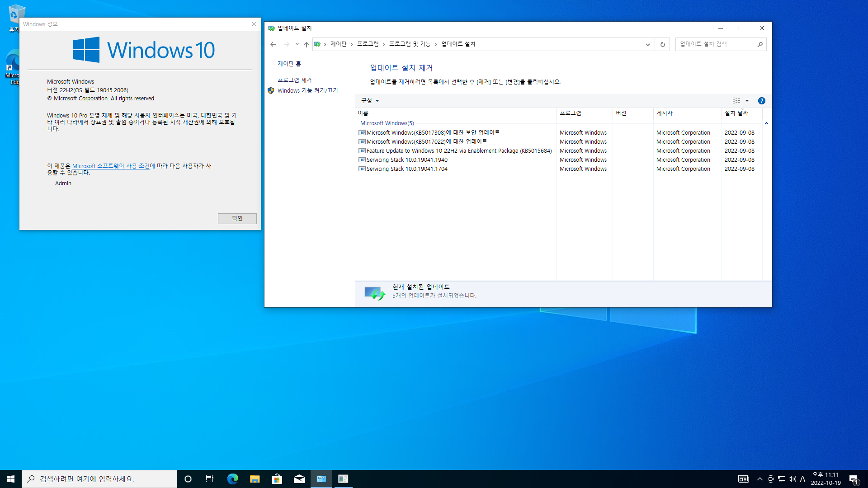This screenshot has height=488, width=868.
Task: Click the Forward navigation arrow
Action: point(286,44)
